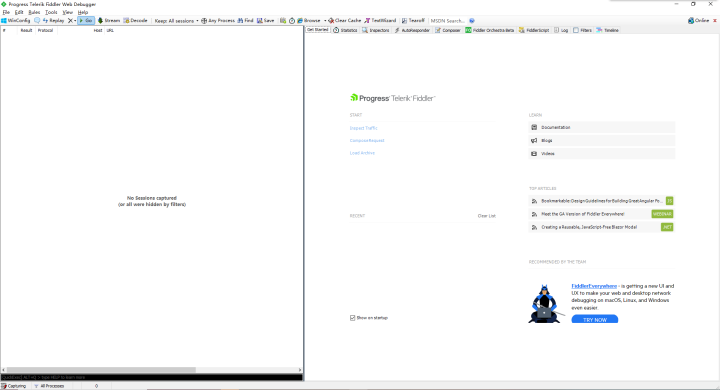Click the Any Process target icon
The image size is (720, 390).
(204, 21)
